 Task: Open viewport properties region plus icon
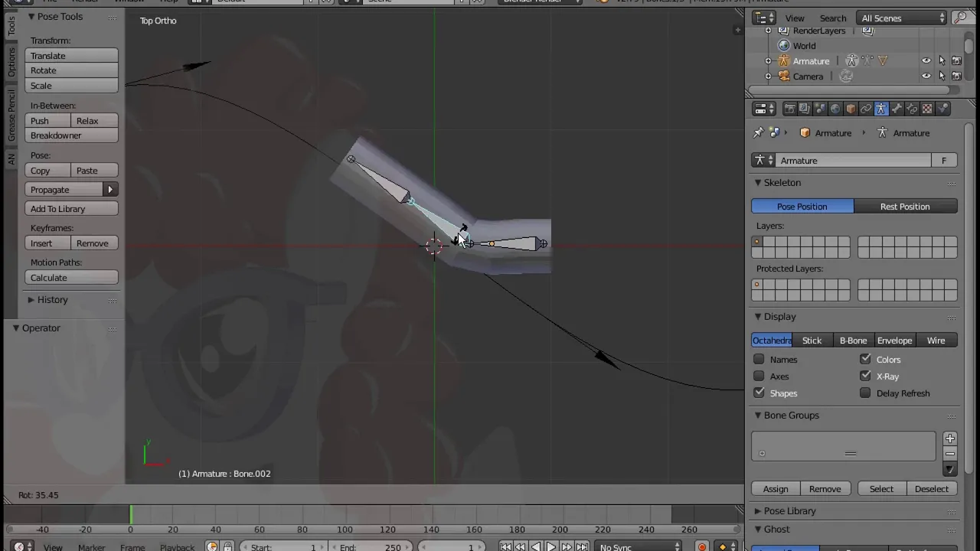click(x=737, y=30)
